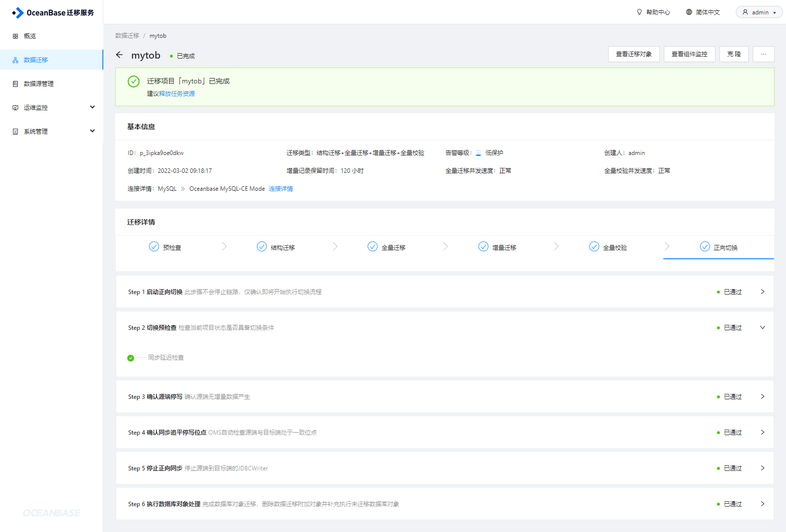Expand the 系统管理 sidebar menu
Screen dimensions: 786x532
pyautogui.click(x=92, y=131)
